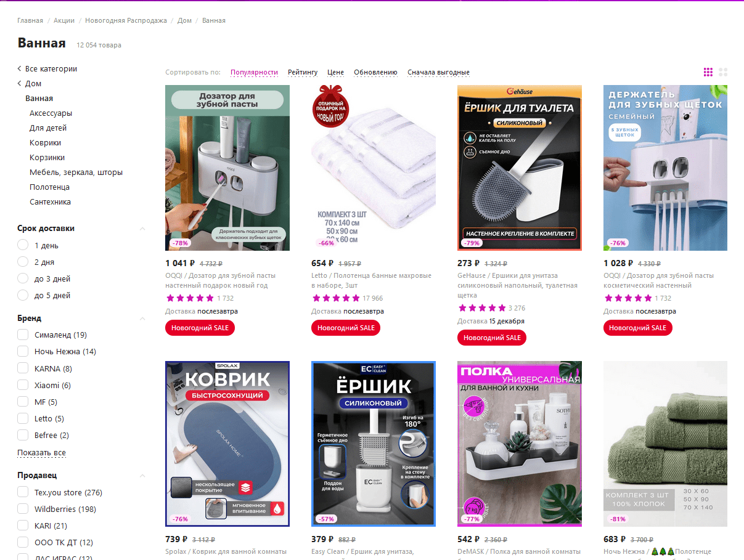Click the star rating of the GeHause toilet brush
The height and width of the screenshot is (560, 744).
point(481,308)
